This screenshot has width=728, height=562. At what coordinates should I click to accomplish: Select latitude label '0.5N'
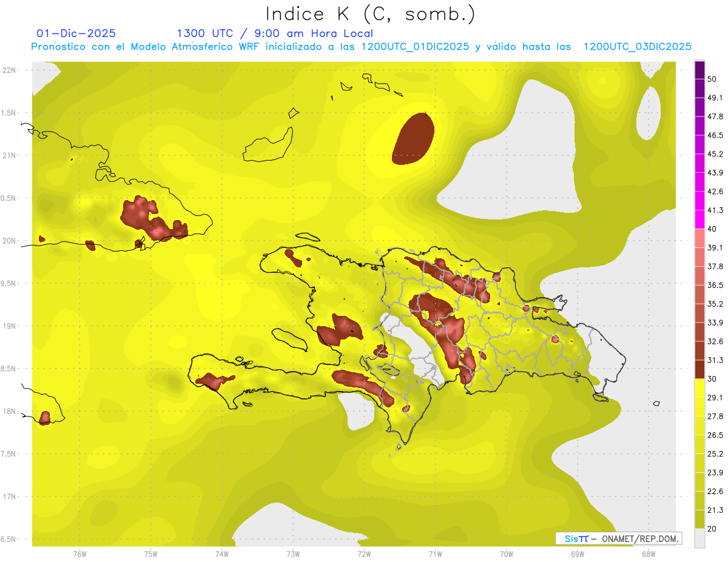(9, 198)
